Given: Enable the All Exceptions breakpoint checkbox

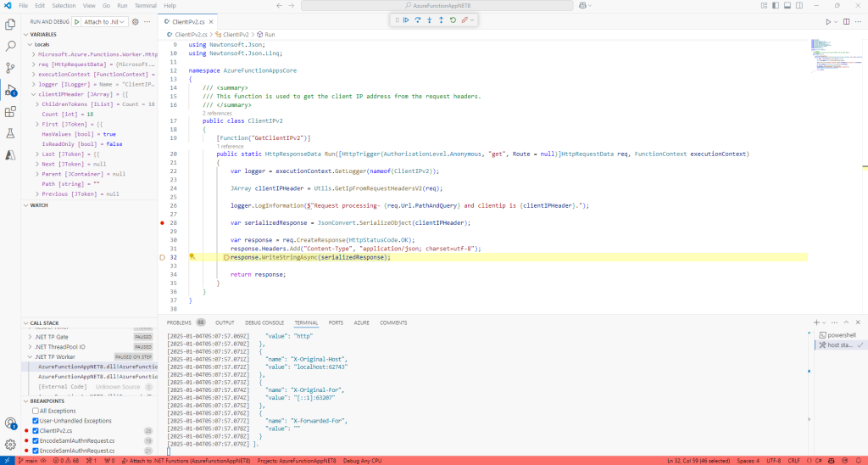Looking at the screenshot, I should point(35,411).
